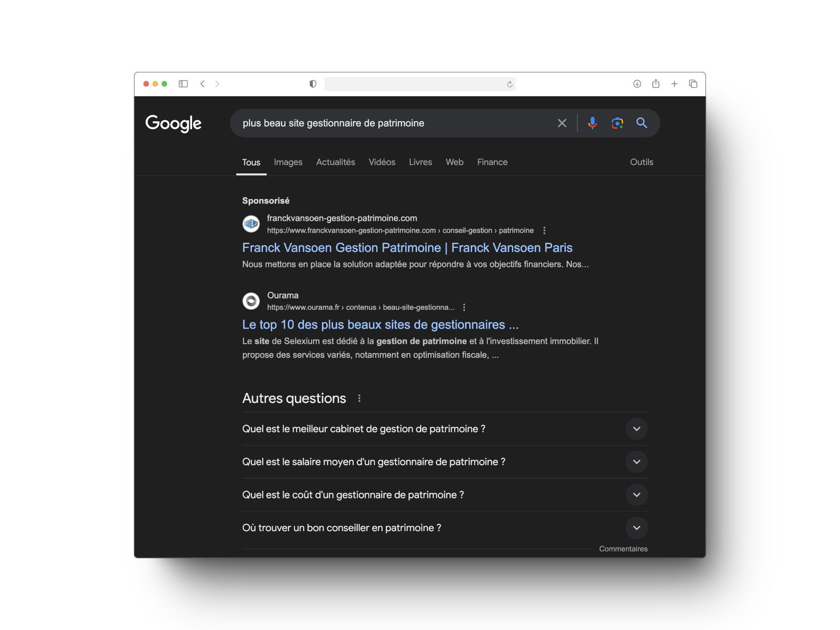Screen dimensions: 840x630
Task: Go back to previous page
Action: [x=203, y=84]
